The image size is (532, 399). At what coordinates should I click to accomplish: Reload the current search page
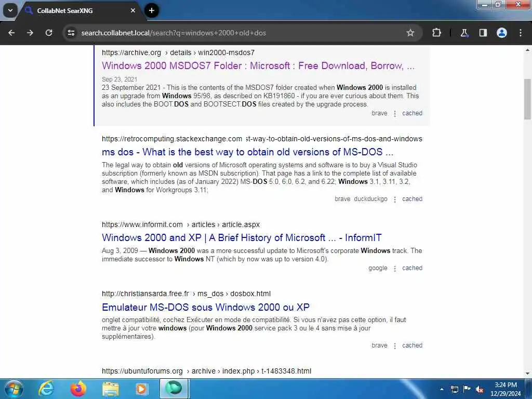tap(49, 33)
